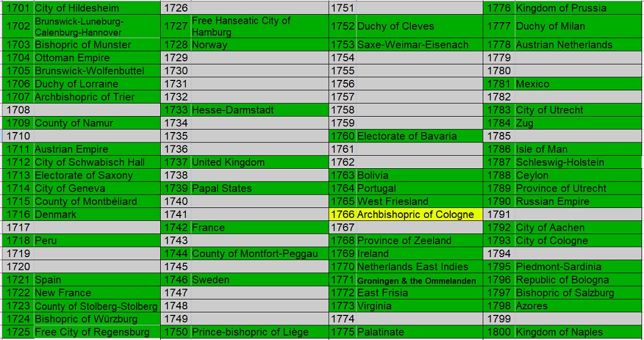
Task: Click 'Province of Utrecht' cell
Action: (578, 188)
